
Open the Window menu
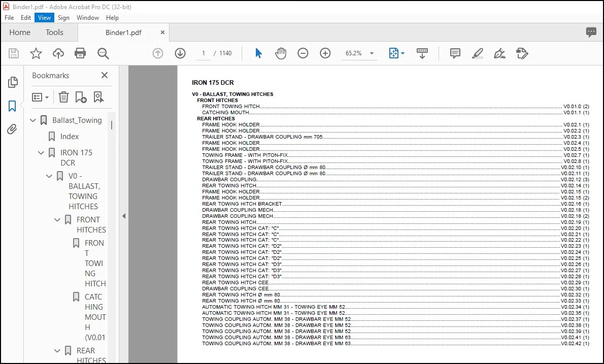(87, 18)
